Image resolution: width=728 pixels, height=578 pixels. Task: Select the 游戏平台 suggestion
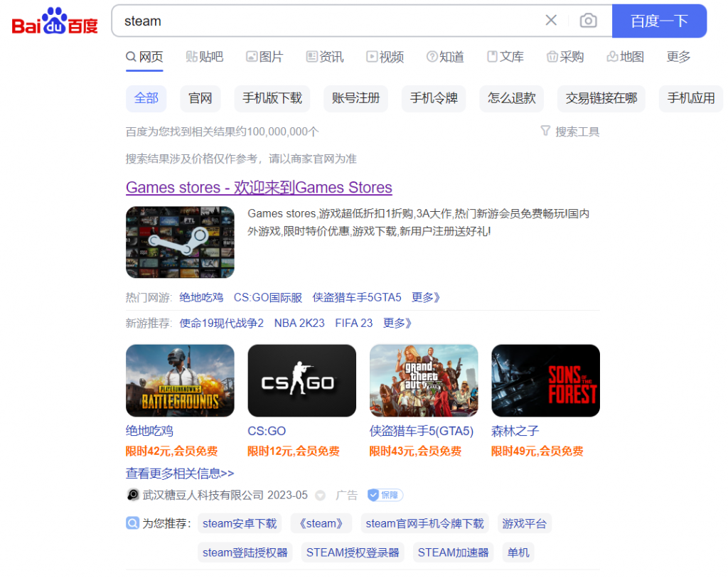(x=524, y=524)
